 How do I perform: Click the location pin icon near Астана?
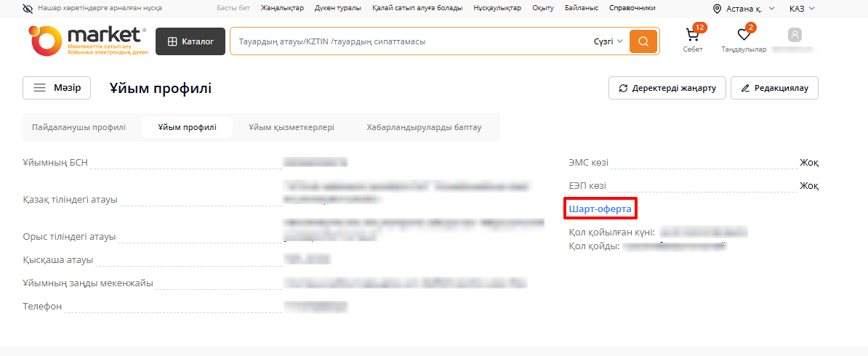click(x=718, y=9)
